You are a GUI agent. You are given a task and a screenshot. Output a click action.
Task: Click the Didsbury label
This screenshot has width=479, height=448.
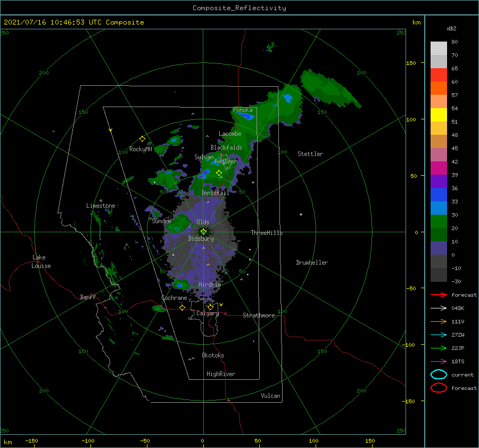tap(201, 239)
